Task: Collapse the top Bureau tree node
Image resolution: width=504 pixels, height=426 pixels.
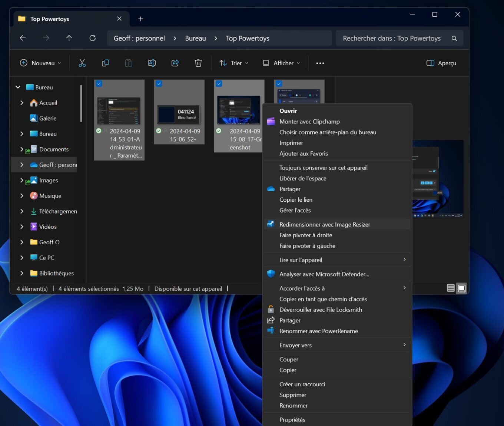Action: pyautogui.click(x=18, y=87)
